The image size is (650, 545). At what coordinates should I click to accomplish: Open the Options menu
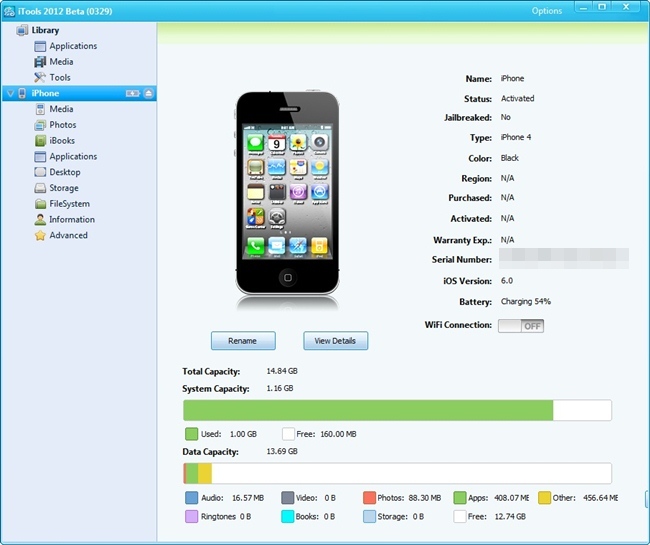tap(547, 11)
